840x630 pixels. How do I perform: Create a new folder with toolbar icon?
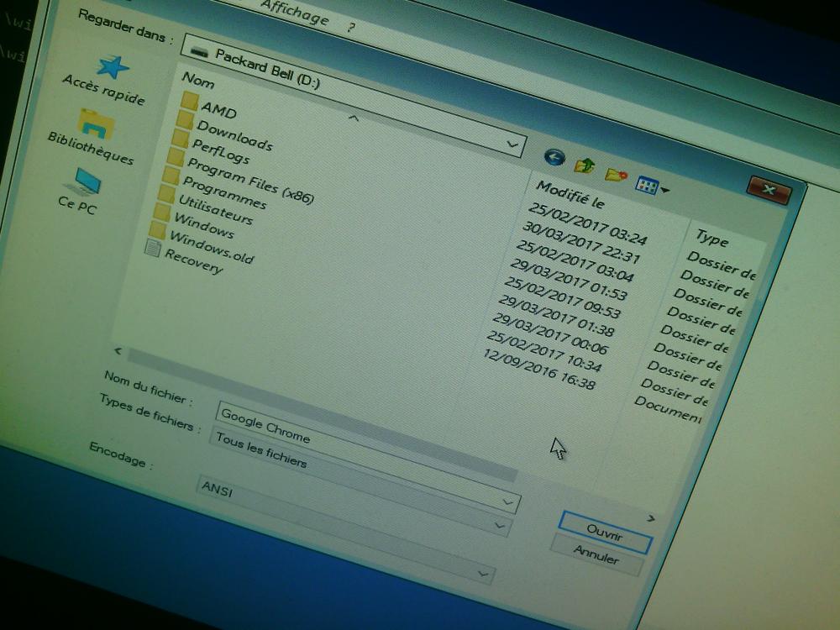616,175
